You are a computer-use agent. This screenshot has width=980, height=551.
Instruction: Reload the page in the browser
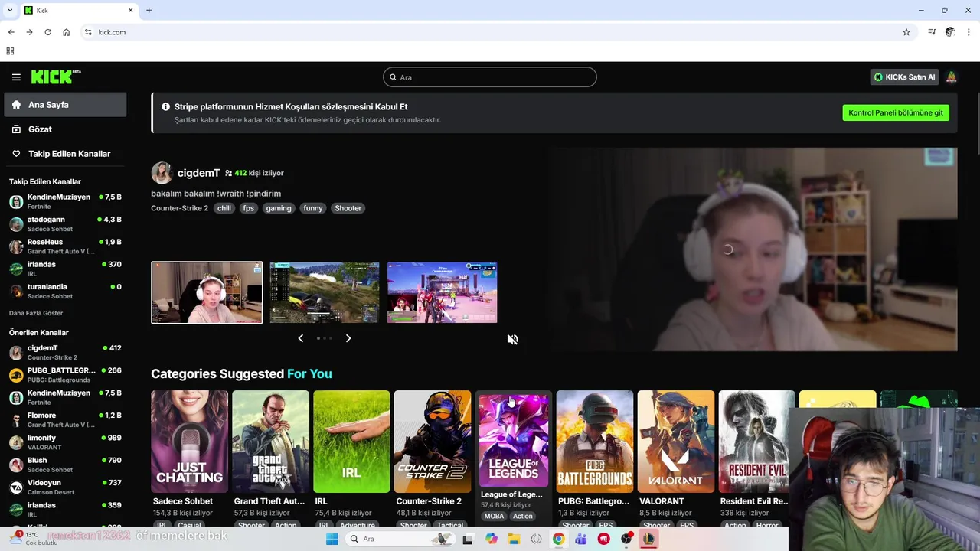pos(47,32)
